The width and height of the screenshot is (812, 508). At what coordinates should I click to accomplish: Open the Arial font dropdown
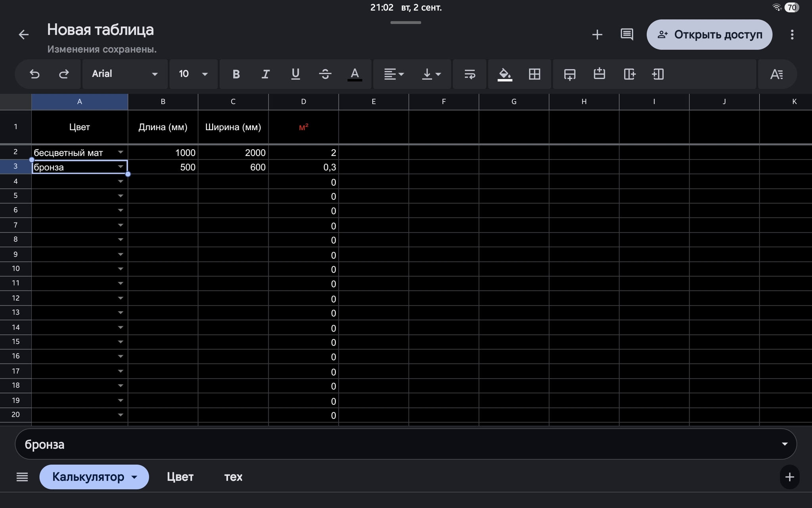point(124,74)
